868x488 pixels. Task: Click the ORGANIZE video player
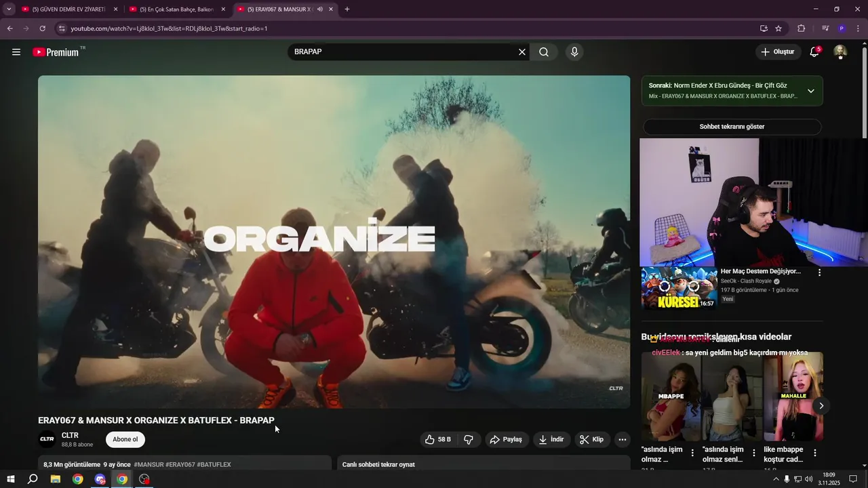tap(334, 242)
